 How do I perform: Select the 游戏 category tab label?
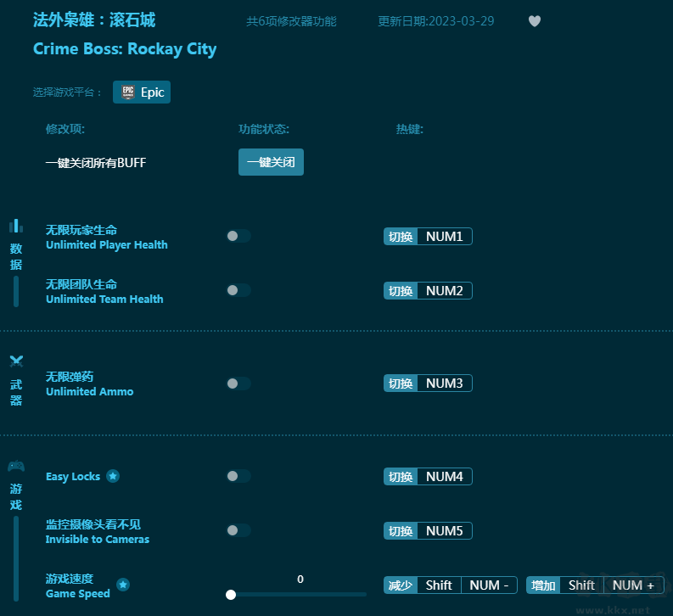point(16,496)
